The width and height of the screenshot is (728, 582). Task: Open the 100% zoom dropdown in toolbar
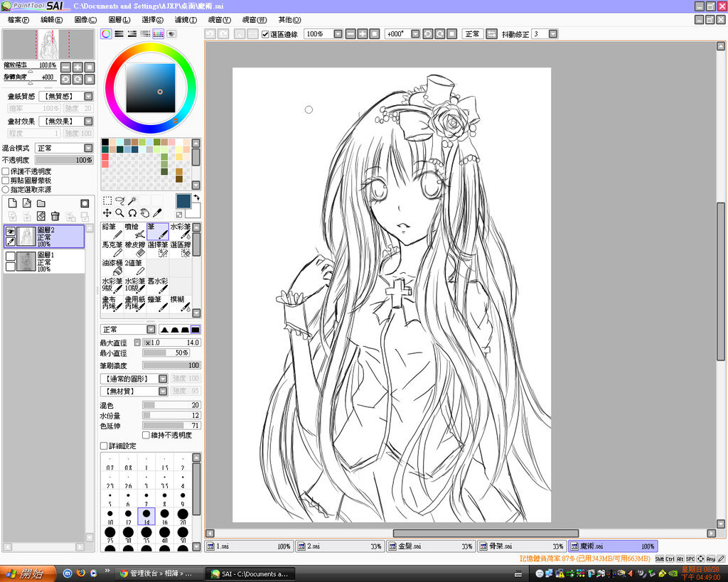338,34
